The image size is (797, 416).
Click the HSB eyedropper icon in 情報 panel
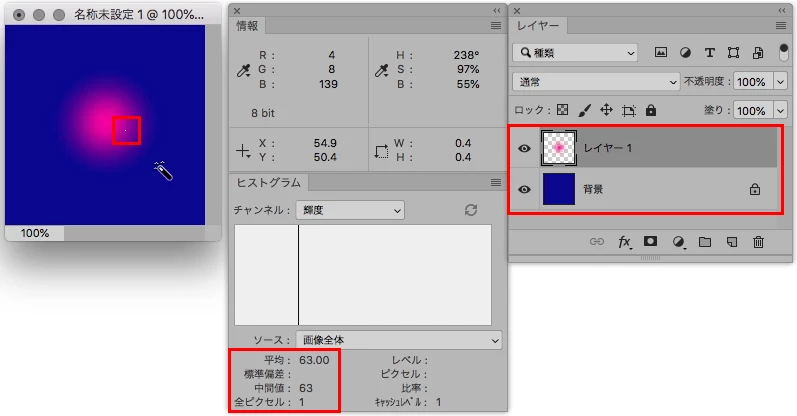pyautogui.click(x=381, y=71)
